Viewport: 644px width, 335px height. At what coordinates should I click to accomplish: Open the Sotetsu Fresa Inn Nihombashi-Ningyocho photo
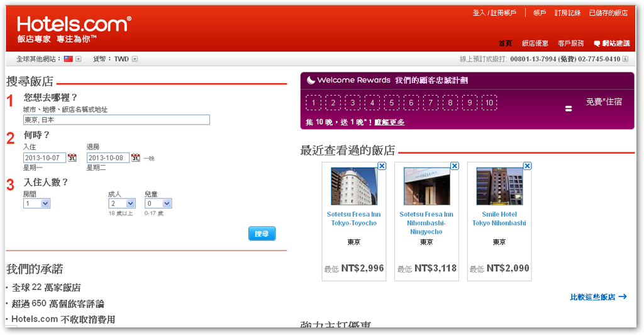click(x=427, y=186)
